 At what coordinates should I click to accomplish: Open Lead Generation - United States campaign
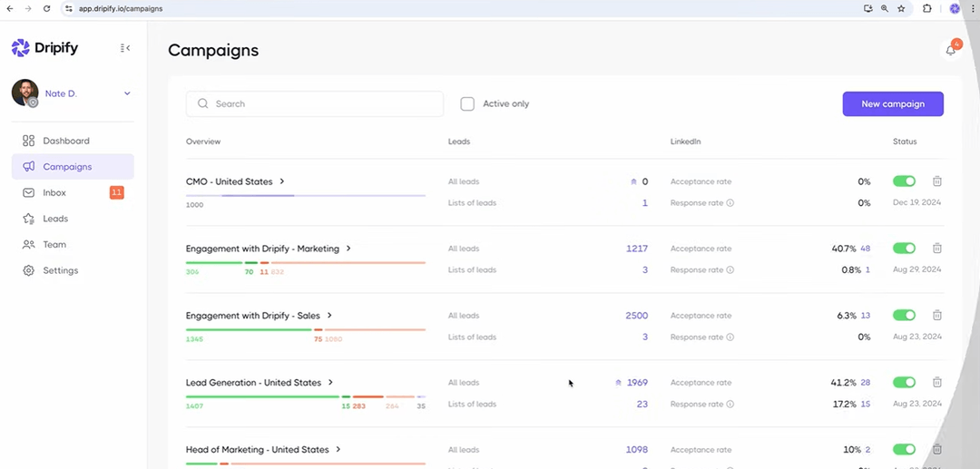pos(253,382)
